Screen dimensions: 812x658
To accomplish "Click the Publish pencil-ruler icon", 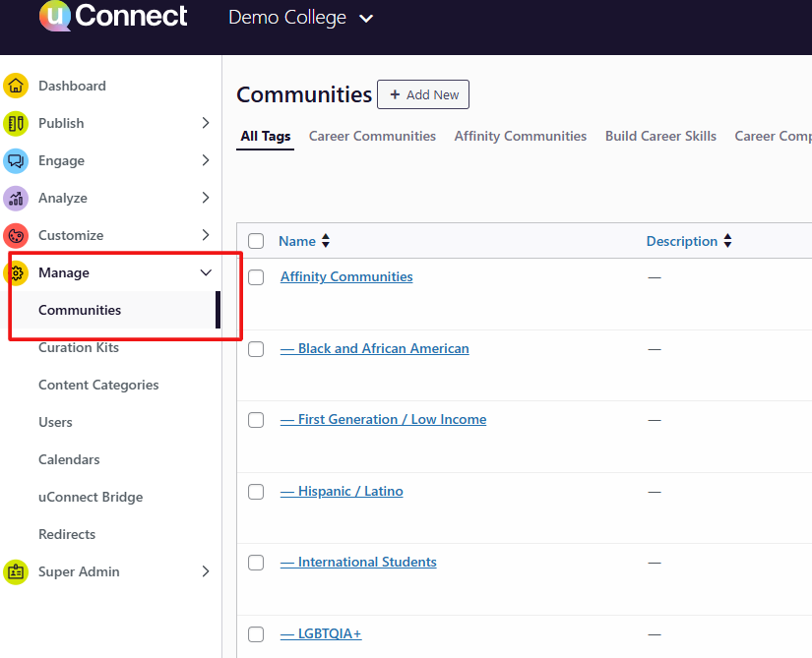I will click(x=16, y=123).
